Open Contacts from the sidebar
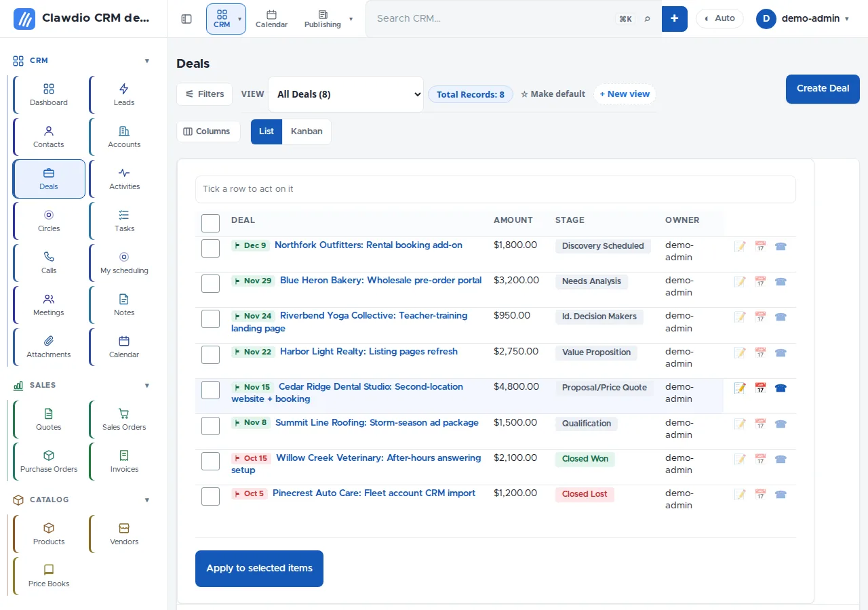Screen dimensions: 868x610 [49, 137]
